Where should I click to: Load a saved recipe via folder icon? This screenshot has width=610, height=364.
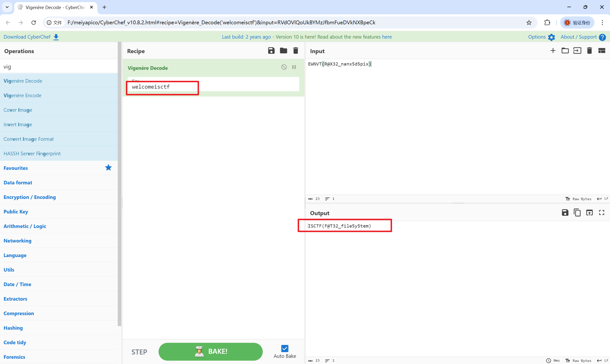(x=283, y=51)
